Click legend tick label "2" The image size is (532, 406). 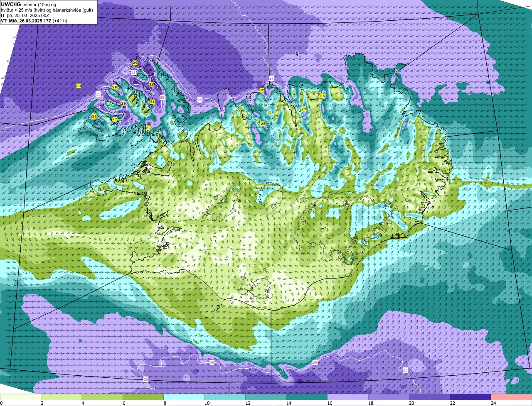(x=42, y=403)
